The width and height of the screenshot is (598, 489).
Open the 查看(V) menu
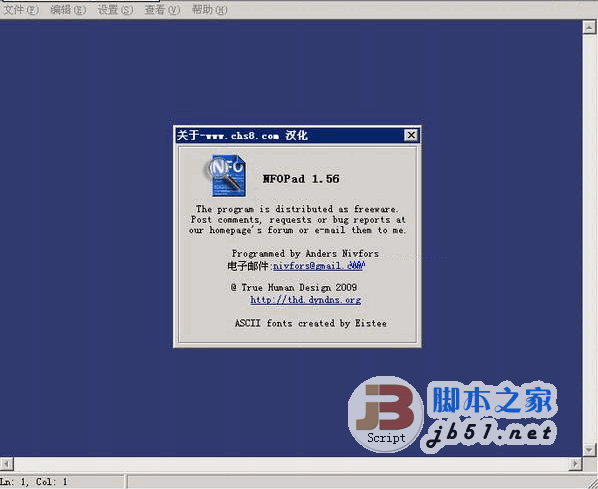coord(162,10)
